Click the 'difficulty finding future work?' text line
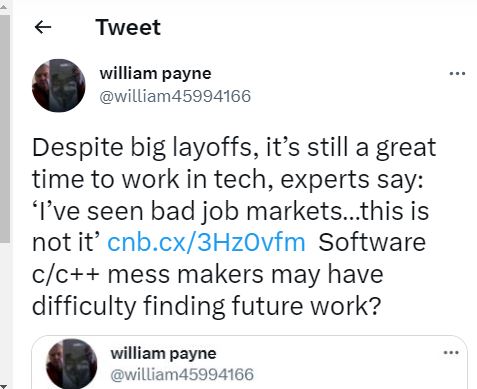Screen dimensions: 477x389 pos(206,306)
